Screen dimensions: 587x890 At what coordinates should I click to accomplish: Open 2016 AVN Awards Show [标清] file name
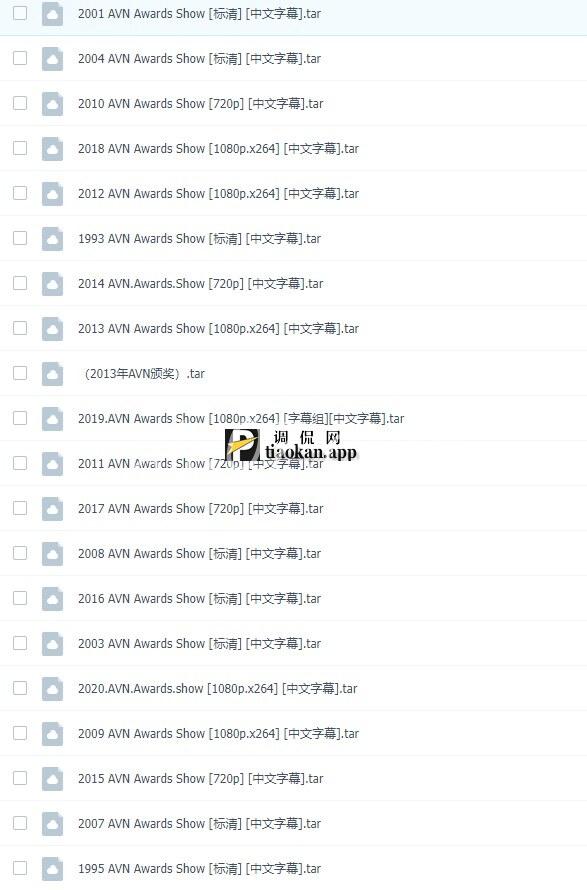[x=199, y=599]
